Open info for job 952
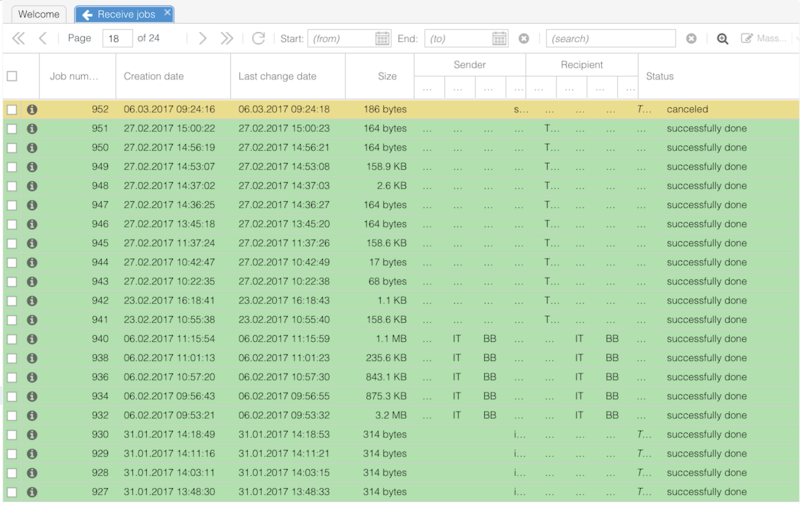The image size is (800, 505). [32, 110]
